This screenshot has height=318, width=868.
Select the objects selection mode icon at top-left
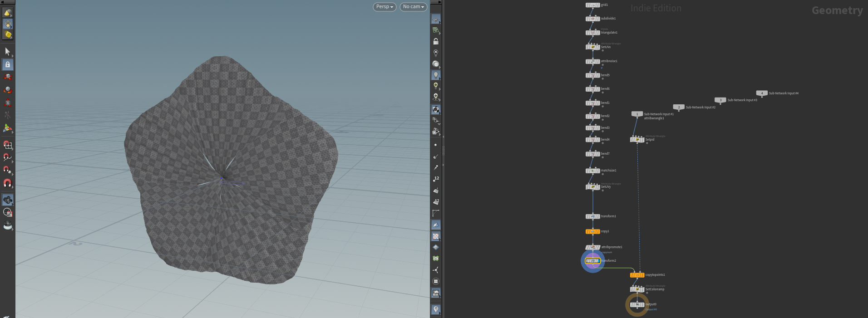pos(7,13)
